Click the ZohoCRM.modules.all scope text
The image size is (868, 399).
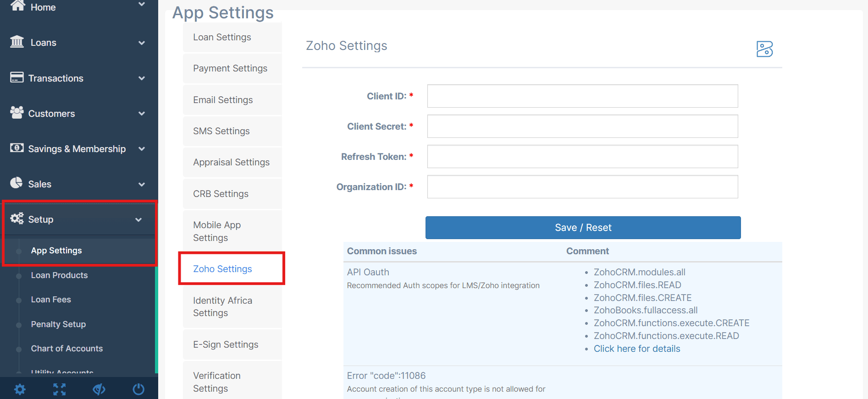640,272
